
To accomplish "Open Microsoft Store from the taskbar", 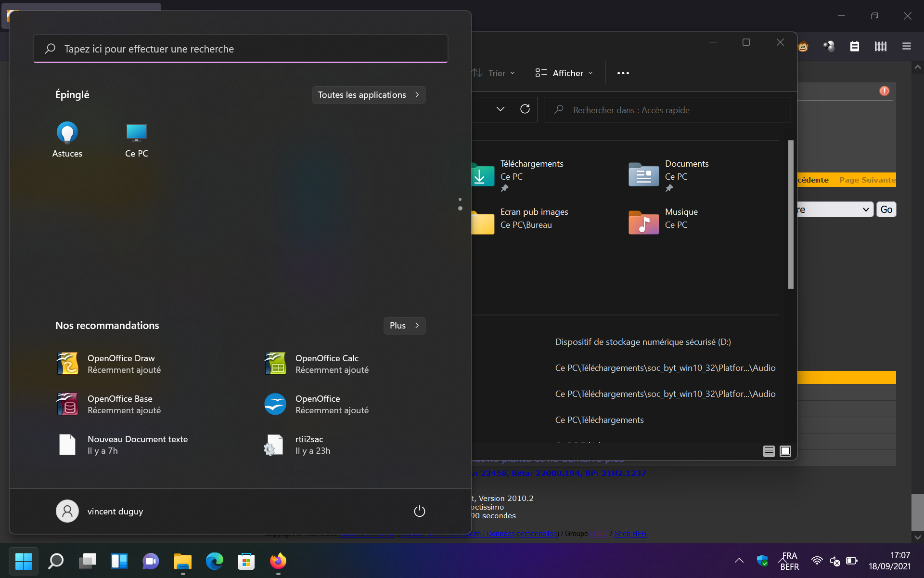I will click(246, 561).
